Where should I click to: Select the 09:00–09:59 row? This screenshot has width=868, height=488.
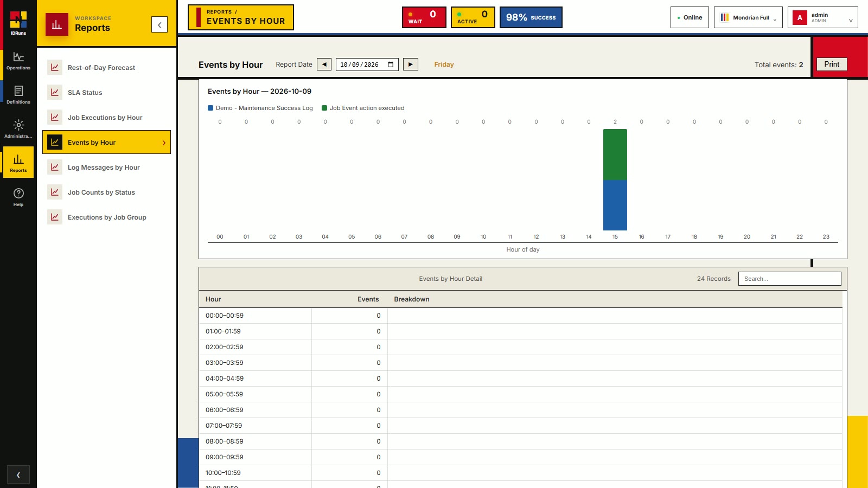[x=520, y=457]
